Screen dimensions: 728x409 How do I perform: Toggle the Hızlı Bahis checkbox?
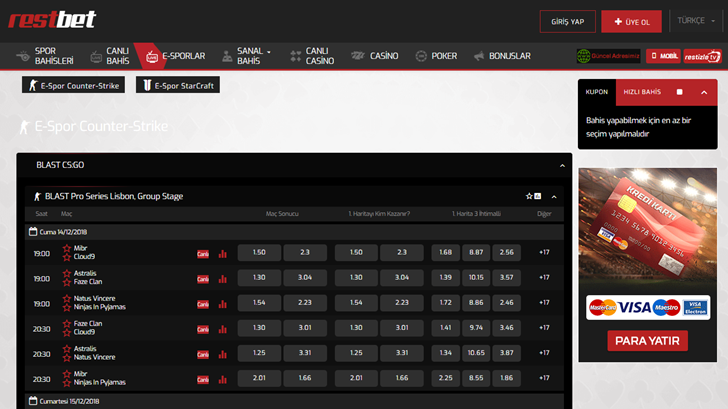679,92
